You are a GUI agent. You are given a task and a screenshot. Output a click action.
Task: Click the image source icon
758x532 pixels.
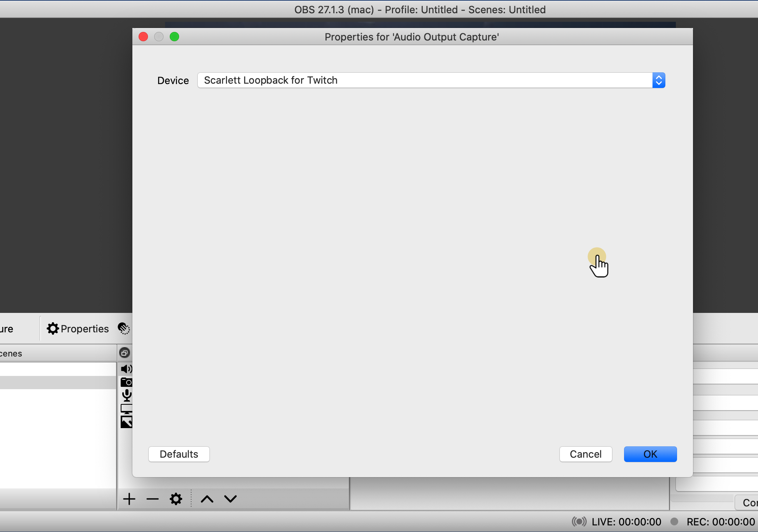[x=126, y=421]
